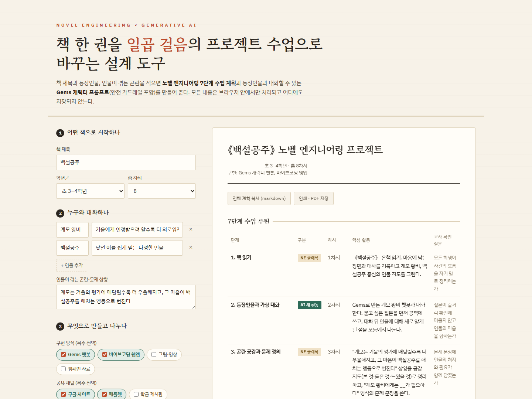Click the section 2 number badge

click(x=60, y=213)
